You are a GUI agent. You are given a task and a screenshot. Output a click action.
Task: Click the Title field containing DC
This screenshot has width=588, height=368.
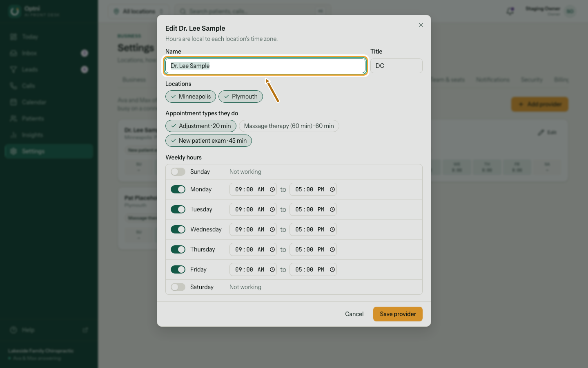point(396,66)
